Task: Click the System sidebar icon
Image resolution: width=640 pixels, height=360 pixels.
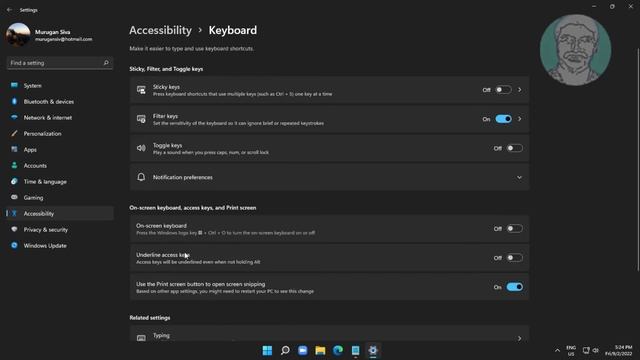Action: (14, 85)
